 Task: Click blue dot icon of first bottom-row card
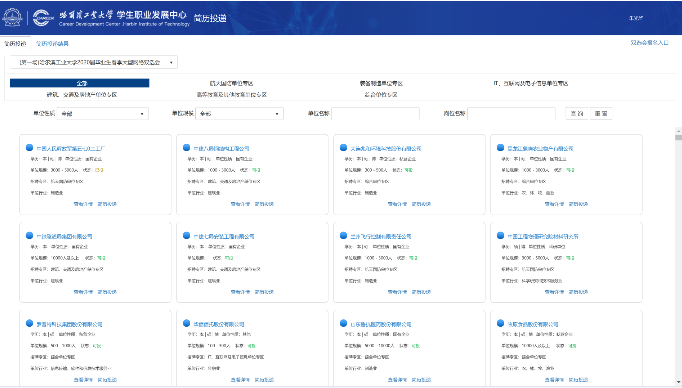click(x=30, y=323)
